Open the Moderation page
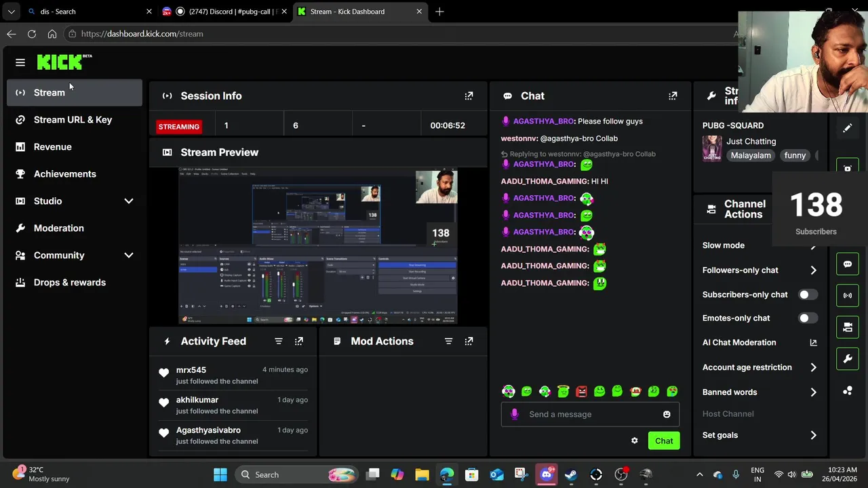 coord(75,228)
